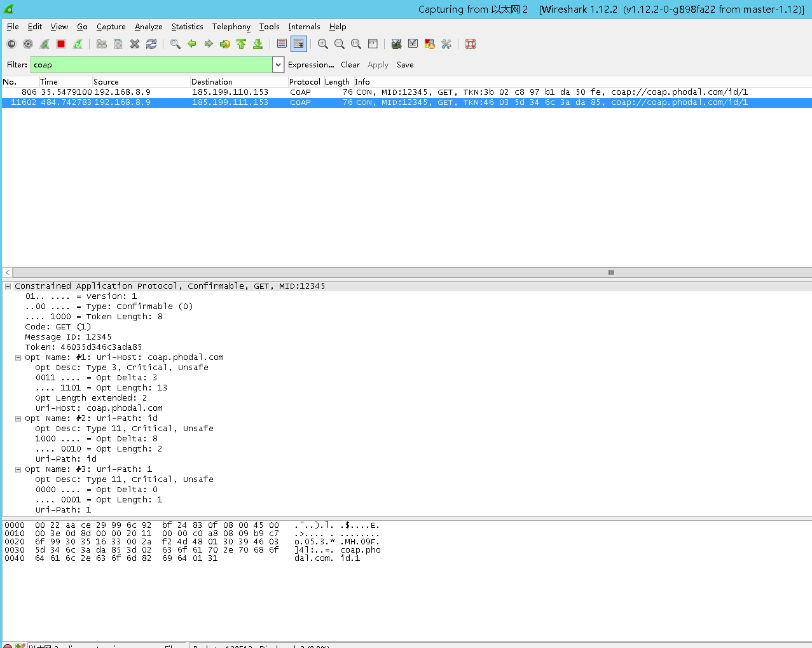This screenshot has height=648, width=812.
Task: Open the Go menu
Action: (82, 27)
